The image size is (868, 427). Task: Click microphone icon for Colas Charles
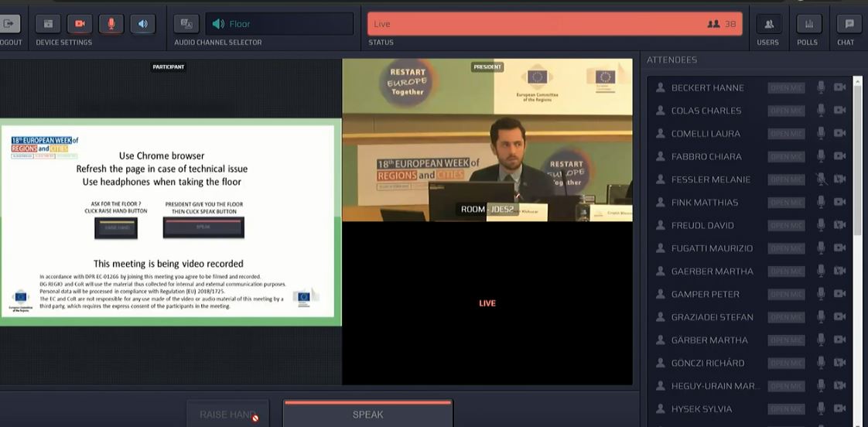click(821, 110)
